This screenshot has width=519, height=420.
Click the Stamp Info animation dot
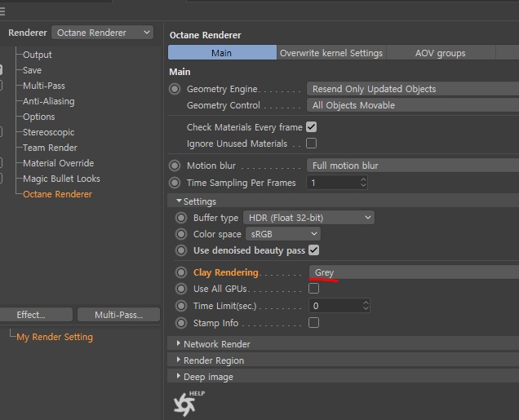[181, 323]
